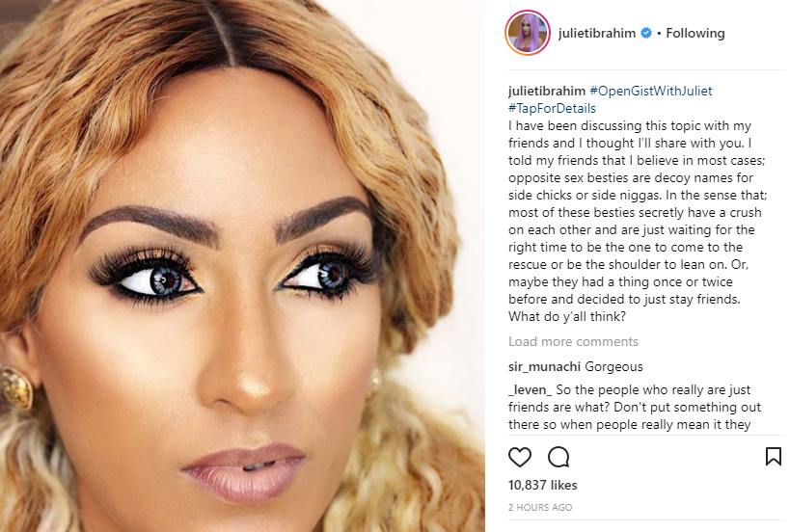Screen dimensions: 790x532
Task: Visit sir_munachi commenter profile
Action: coord(545,367)
